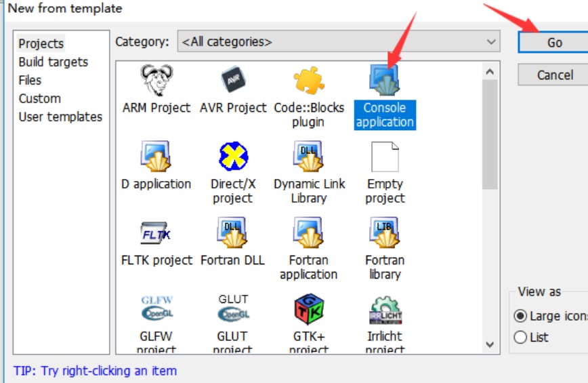Click the template list scrollbar thumb

click(490, 134)
